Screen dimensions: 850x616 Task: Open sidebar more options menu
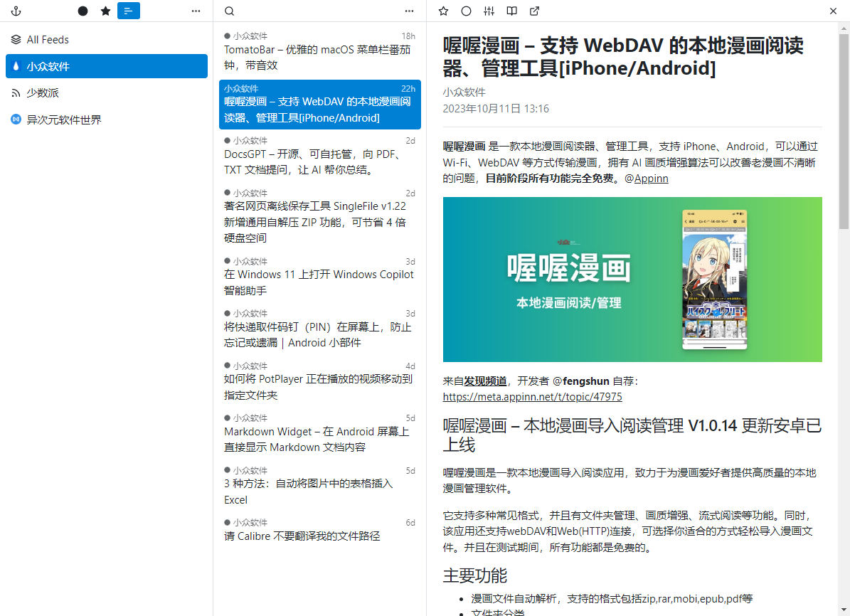coord(196,11)
